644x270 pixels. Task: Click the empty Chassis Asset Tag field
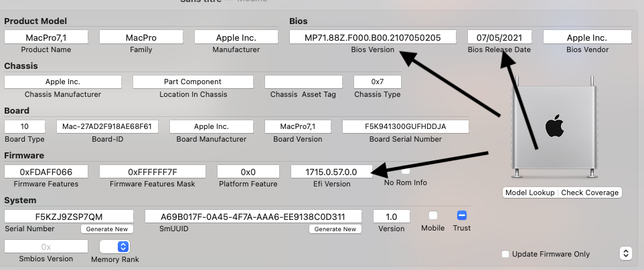[x=303, y=82]
